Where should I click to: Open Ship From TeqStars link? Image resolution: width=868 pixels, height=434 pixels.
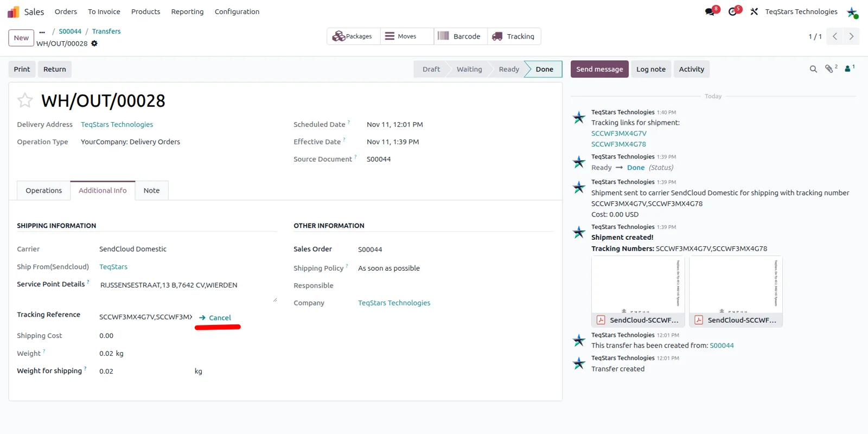(113, 267)
